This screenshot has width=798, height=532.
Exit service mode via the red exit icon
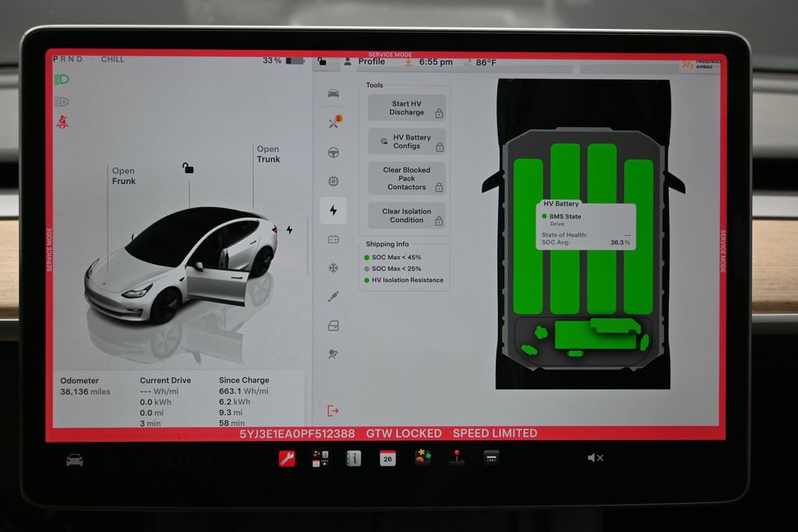(x=333, y=411)
